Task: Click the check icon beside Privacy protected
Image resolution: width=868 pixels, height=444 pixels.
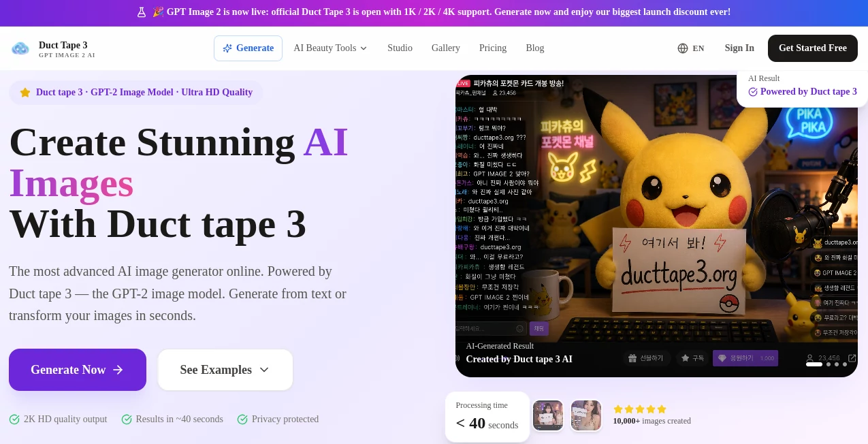Action: [242, 419]
